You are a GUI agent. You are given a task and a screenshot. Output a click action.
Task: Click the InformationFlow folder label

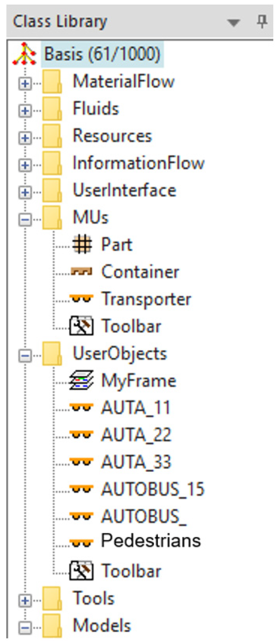139,163
